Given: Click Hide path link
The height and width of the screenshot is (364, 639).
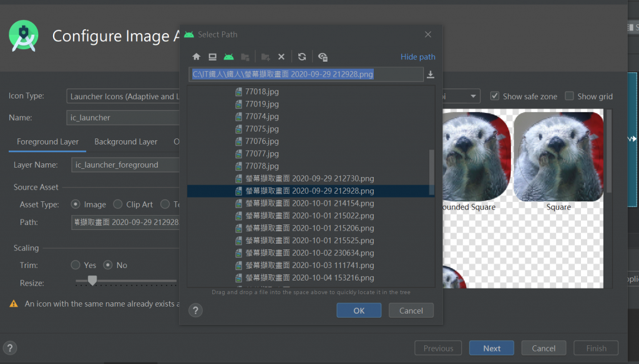Looking at the screenshot, I should click(417, 57).
